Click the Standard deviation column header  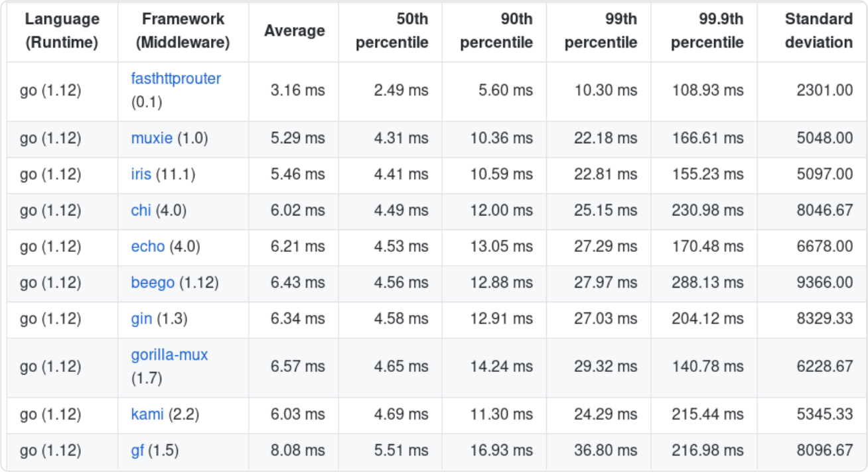(x=818, y=31)
